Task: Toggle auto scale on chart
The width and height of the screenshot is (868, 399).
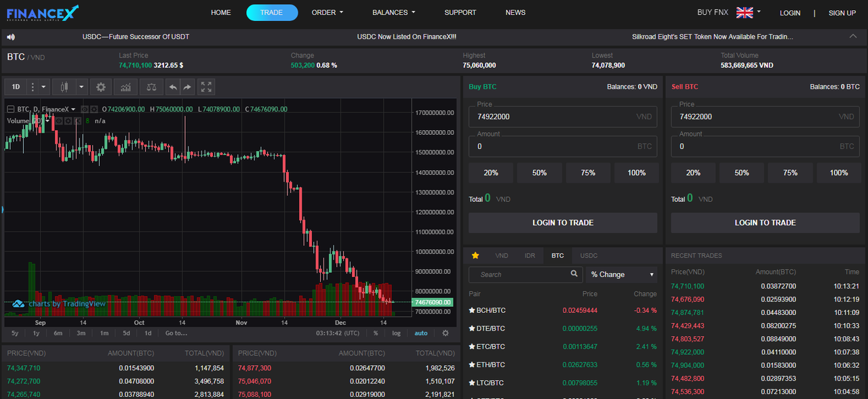Action: click(421, 333)
